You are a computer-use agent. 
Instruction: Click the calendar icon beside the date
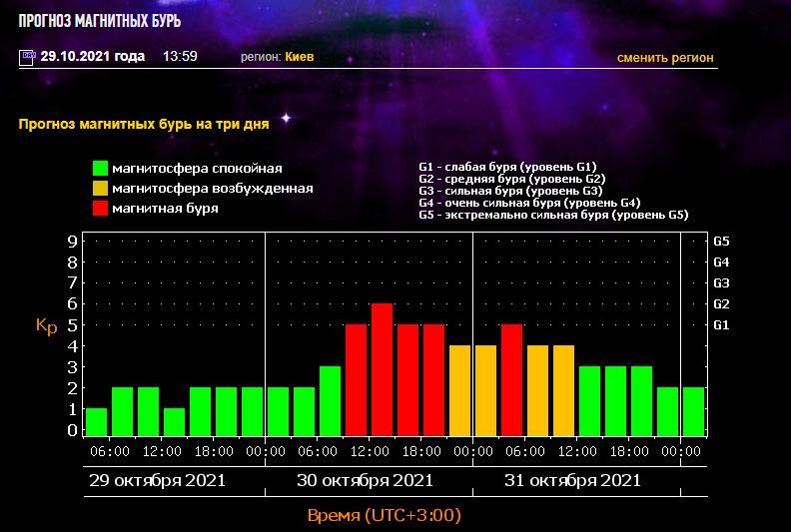tap(27, 58)
